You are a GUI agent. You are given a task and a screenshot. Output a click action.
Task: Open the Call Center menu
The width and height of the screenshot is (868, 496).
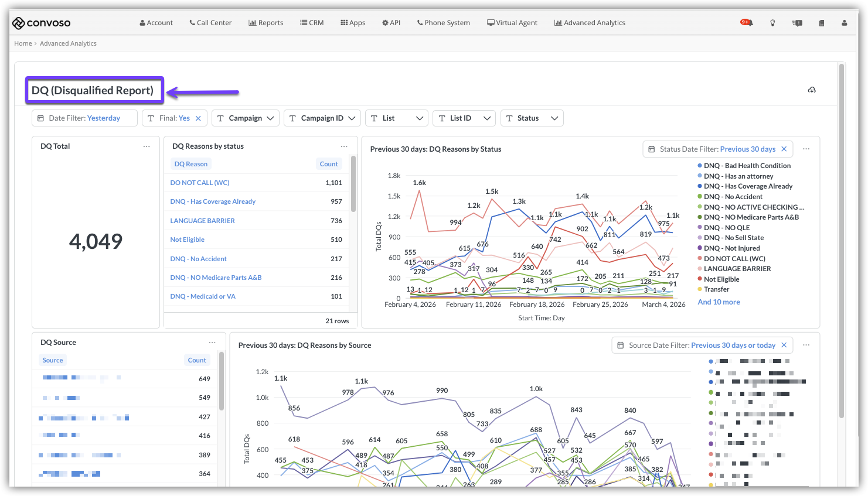coord(210,23)
